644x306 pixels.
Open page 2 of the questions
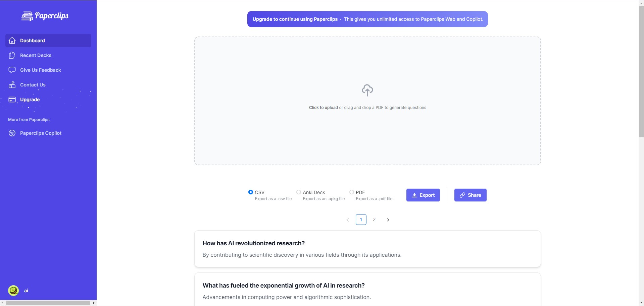375,220
